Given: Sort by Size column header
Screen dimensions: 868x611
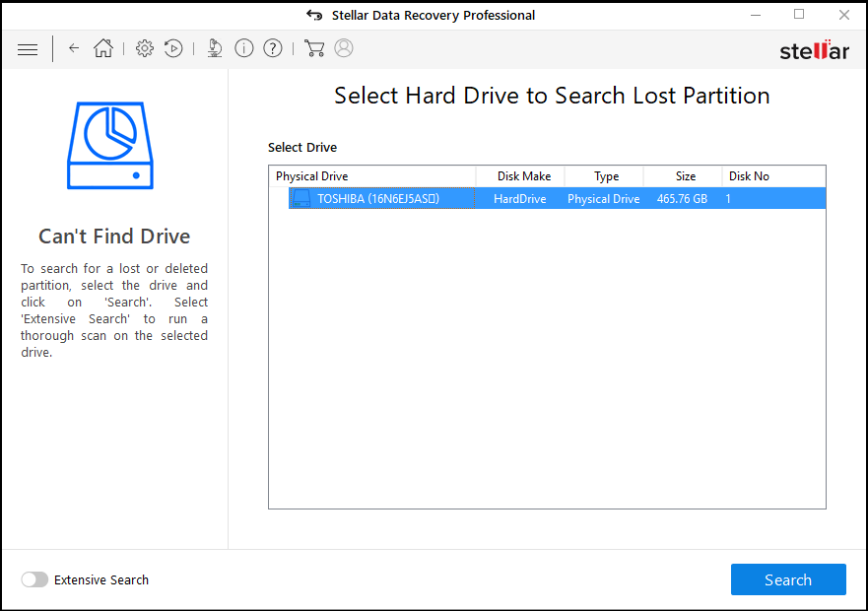Looking at the screenshot, I should point(683,176).
